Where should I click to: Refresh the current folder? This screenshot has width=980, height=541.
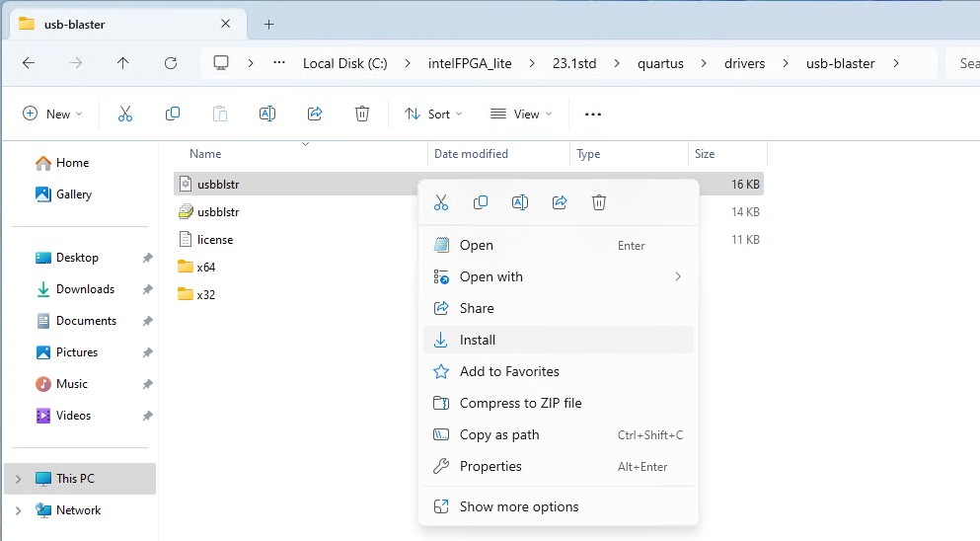[171, 63]
